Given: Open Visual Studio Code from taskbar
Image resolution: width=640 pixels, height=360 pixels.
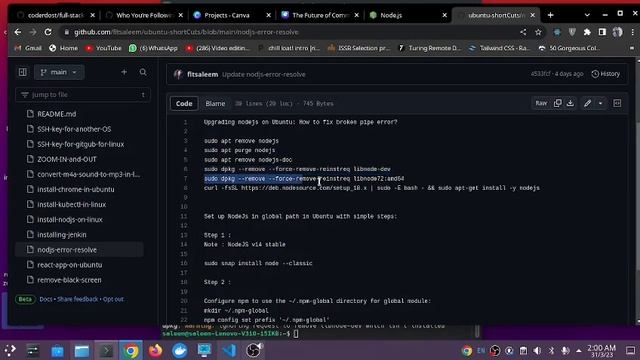Looking at the screenshot, I should click(x=229, y=351).
